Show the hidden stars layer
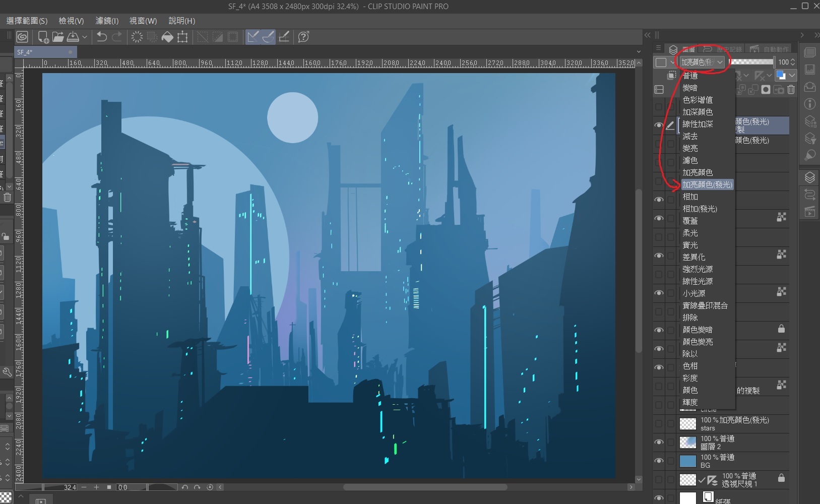 659,424
